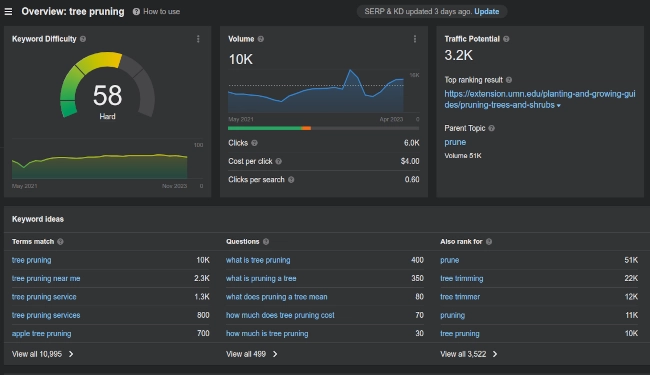This screenshot has width=650, height=375.
Task: Open the Terms match info icon
Action: (61, 242)
